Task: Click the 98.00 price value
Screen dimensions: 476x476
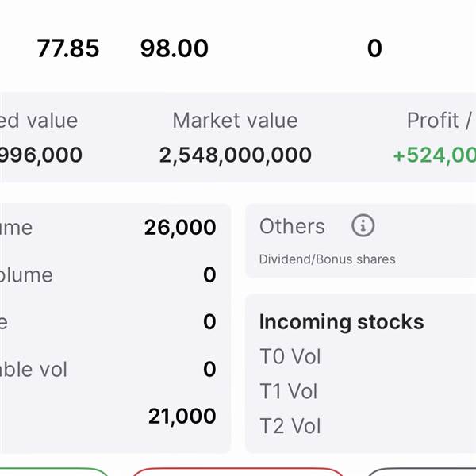Action: click(174, 49)
